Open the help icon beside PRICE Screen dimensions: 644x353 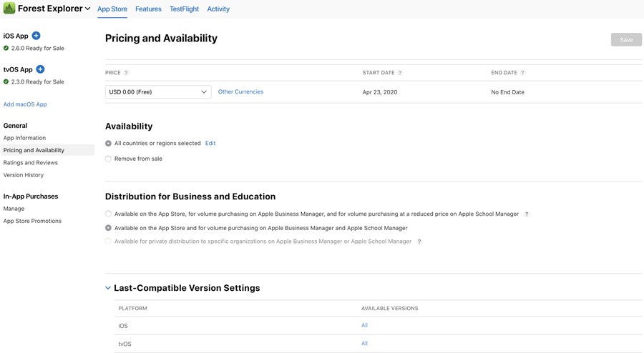126,73
